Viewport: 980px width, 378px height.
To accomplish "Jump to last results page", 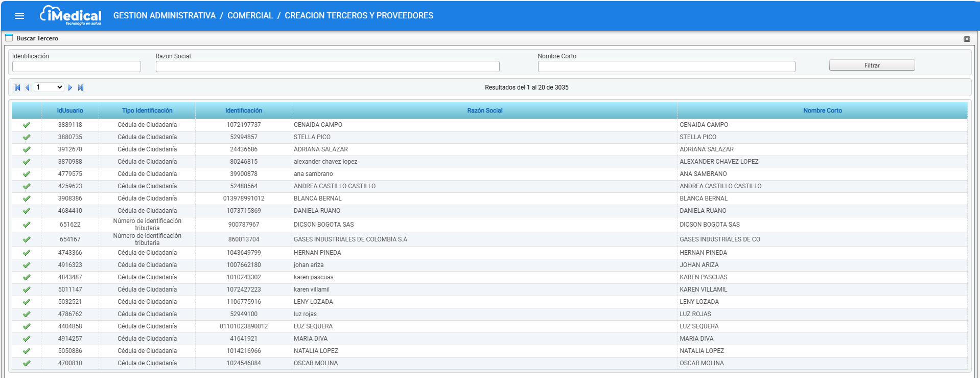I will [81, 87].
